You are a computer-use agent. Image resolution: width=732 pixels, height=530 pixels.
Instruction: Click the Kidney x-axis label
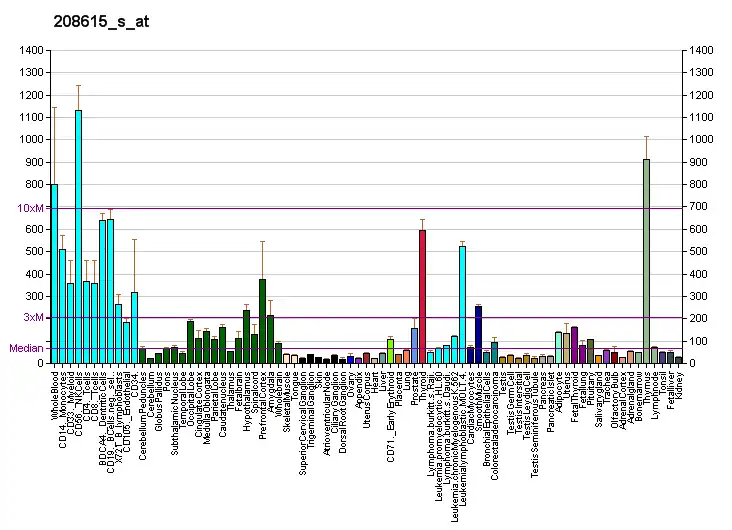pyautogui.click(x=679, y=383)
